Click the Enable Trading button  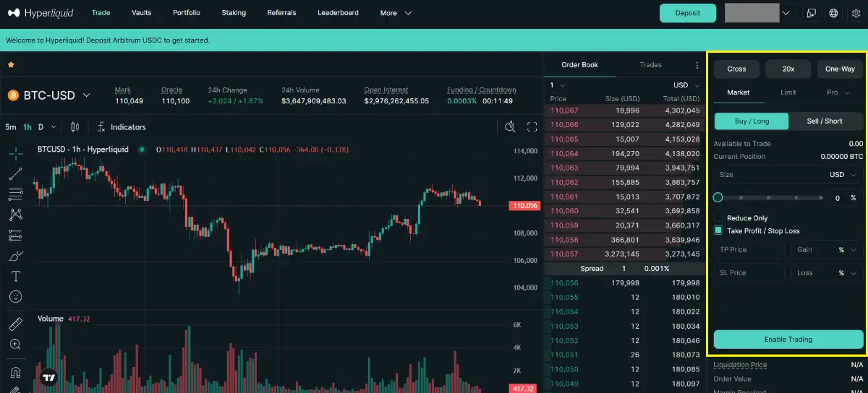[788, 340]
